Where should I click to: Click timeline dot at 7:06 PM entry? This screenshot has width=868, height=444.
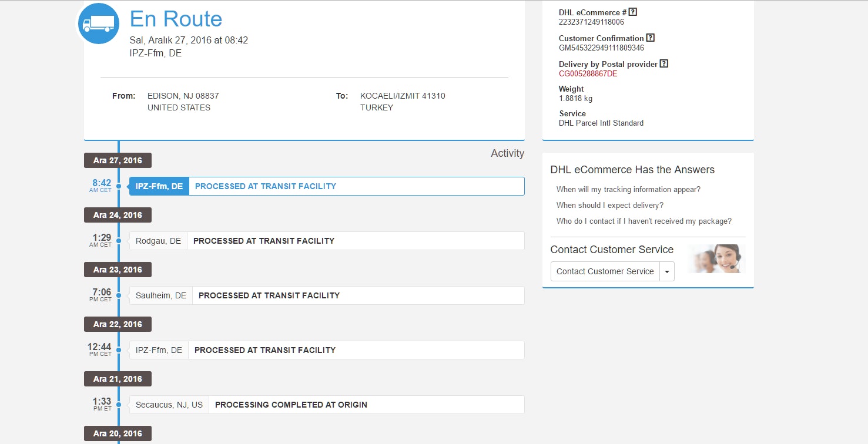[119, 295]
